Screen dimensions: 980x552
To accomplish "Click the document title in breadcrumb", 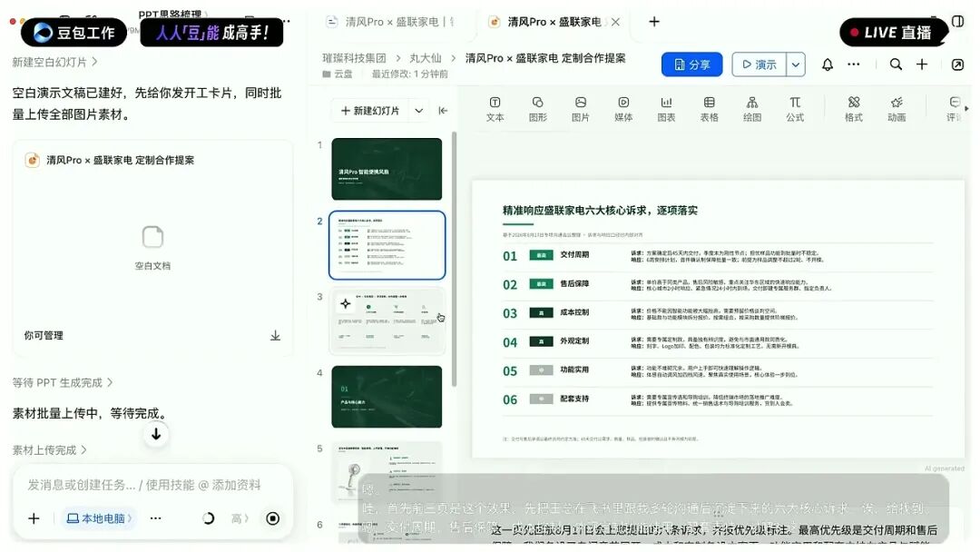I will coord(545,58).
